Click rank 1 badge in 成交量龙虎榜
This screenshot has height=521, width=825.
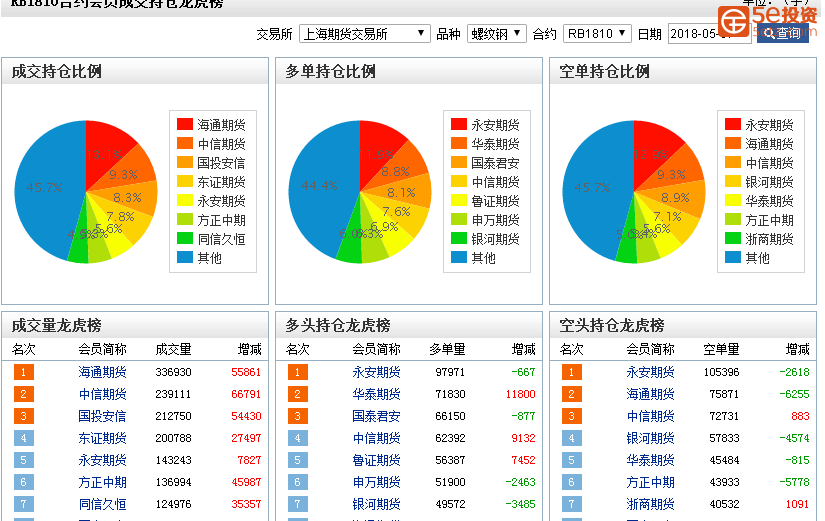(x=24, y=372)
